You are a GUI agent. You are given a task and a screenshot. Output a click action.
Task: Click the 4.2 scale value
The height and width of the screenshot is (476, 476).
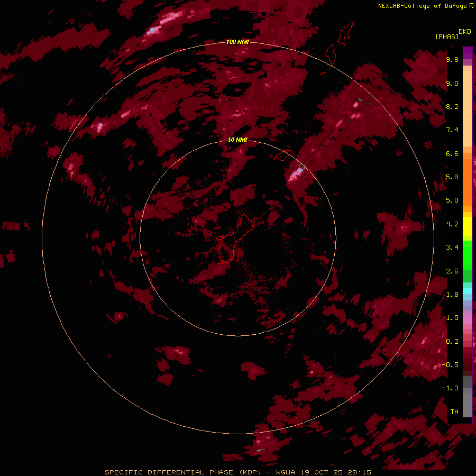coord(452,224)
